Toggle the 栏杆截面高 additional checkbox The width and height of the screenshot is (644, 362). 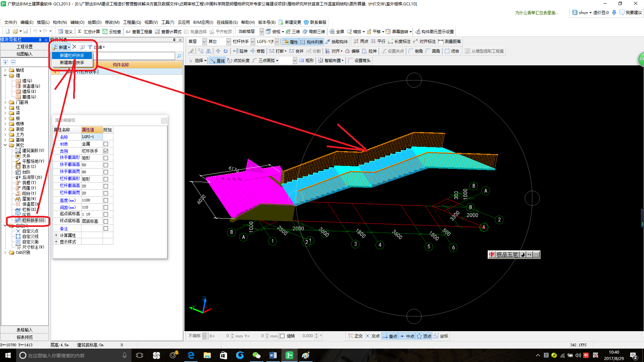coord(106,186)
